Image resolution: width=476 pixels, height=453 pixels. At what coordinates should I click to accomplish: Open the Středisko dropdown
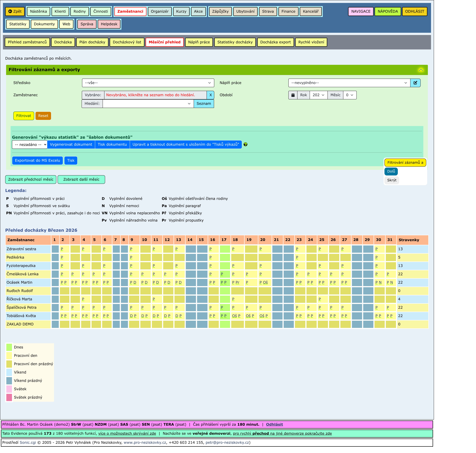[148, 83]
